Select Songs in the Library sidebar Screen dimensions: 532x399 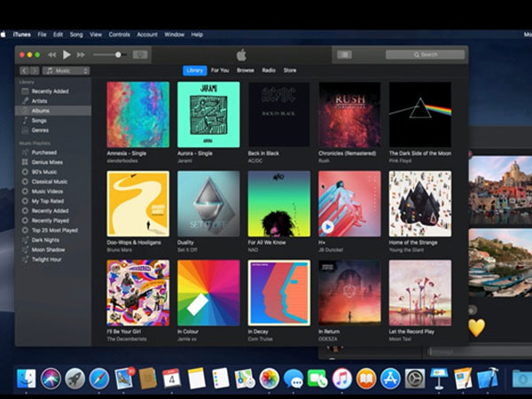[x=41, y=120]
